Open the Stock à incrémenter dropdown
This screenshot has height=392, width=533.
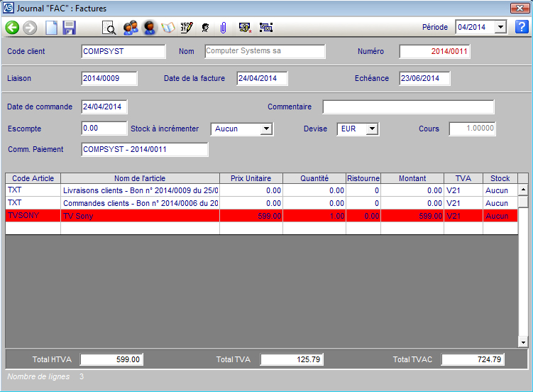266,129
